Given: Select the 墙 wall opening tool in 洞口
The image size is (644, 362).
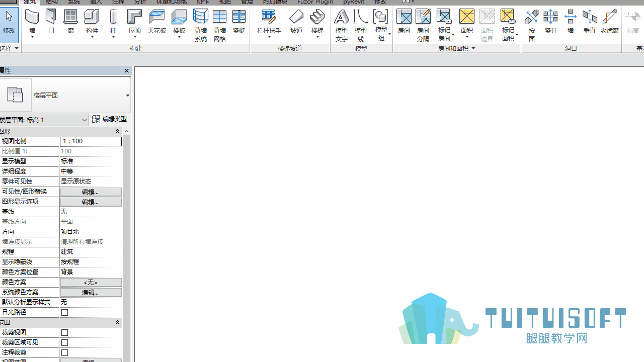Looking at the screenshot, I should 571,22.
